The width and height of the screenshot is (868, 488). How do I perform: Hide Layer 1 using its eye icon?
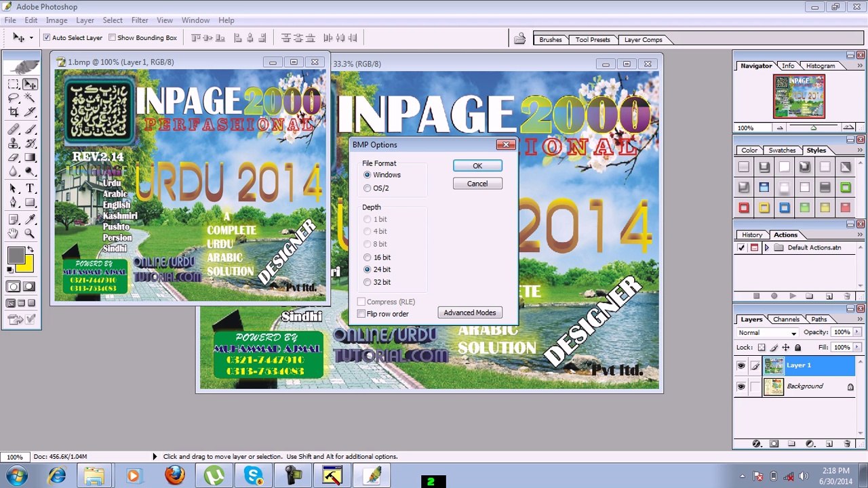point(741,366)
